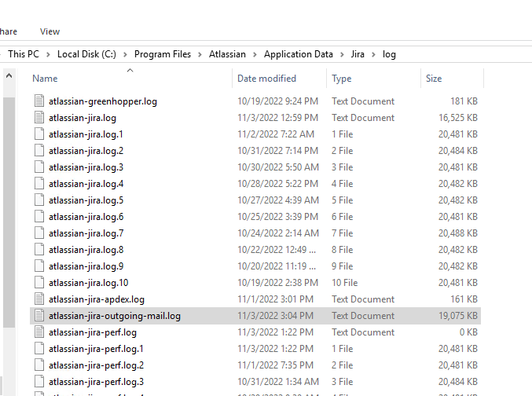
Task: Click the atlassian-jira-apdex.log file icon
Action: [39, 299]
